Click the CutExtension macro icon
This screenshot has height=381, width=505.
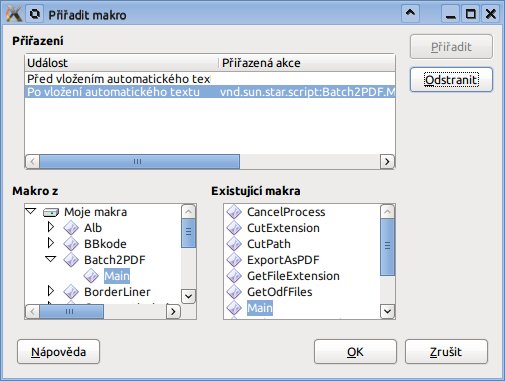pyautogui.click(x=234, y=228)
